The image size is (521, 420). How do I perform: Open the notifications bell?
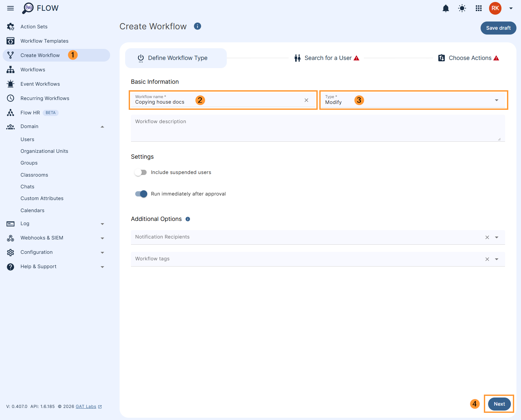(x=446, y=8)
